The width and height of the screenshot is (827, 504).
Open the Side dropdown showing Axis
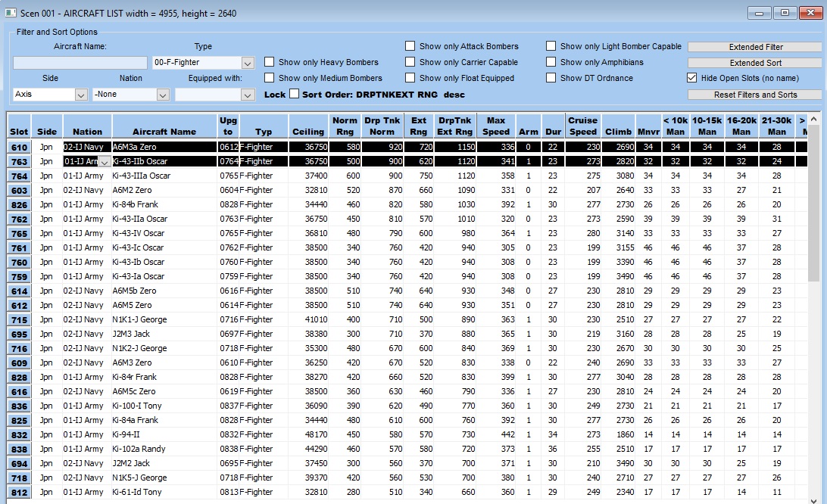click(81, 95)
